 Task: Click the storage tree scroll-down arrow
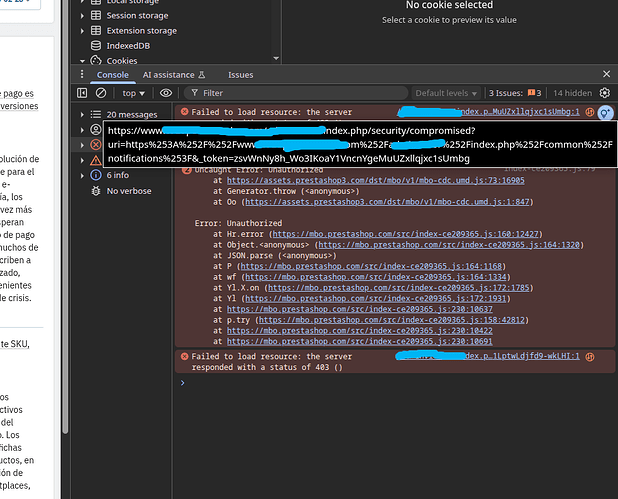pos(276,58)
